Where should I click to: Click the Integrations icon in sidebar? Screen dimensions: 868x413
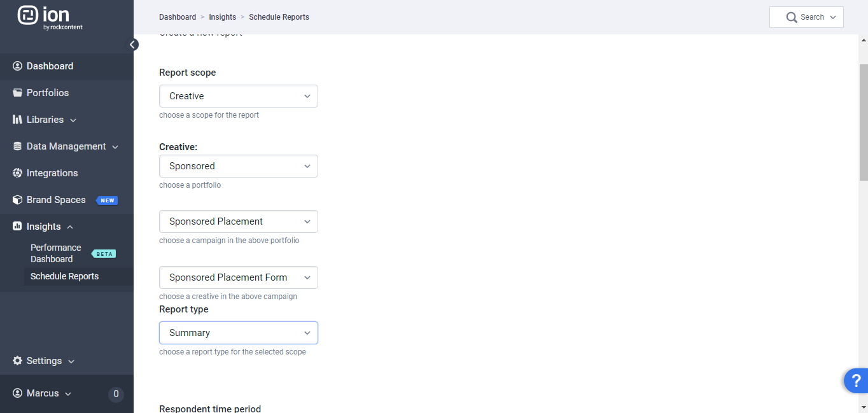pyautogui.click(x=17, y=173)
